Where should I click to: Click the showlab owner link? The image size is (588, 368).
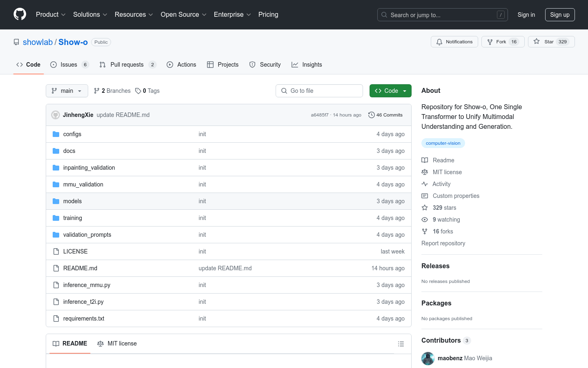pyautogui.click(x=38, y=42)
